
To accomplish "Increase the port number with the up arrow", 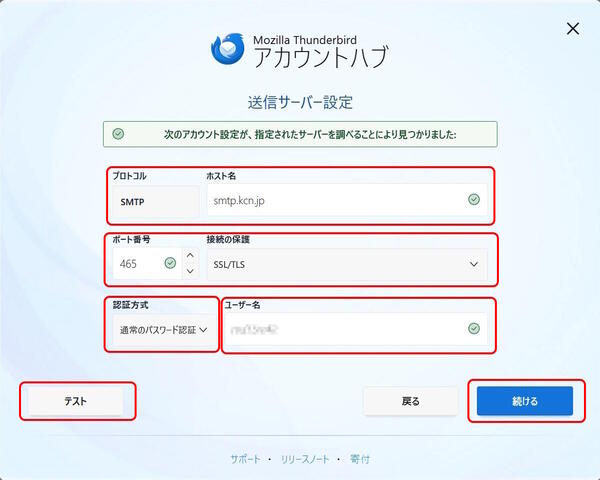I will [x=190, y=256].
